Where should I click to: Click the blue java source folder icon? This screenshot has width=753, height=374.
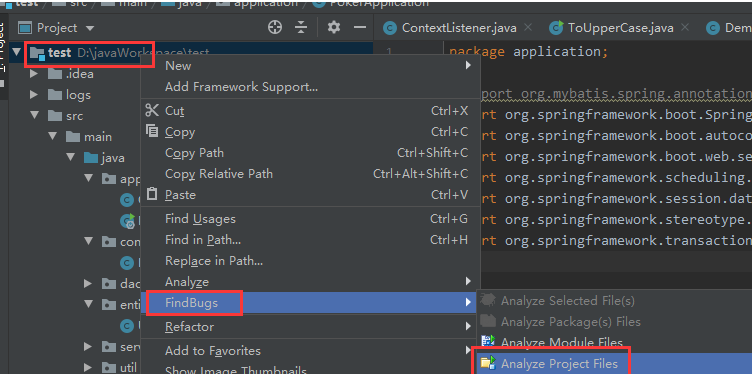tap(91, 158)
